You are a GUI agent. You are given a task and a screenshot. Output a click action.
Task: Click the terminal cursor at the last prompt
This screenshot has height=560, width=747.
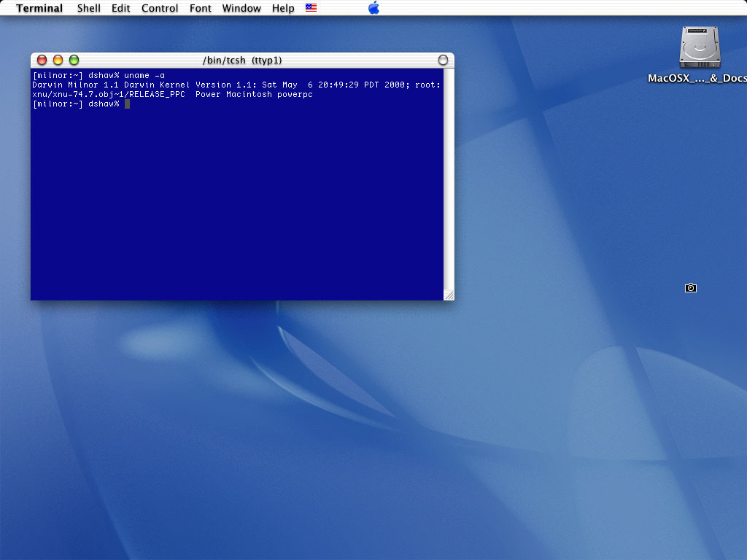click(x=127, y=104)
